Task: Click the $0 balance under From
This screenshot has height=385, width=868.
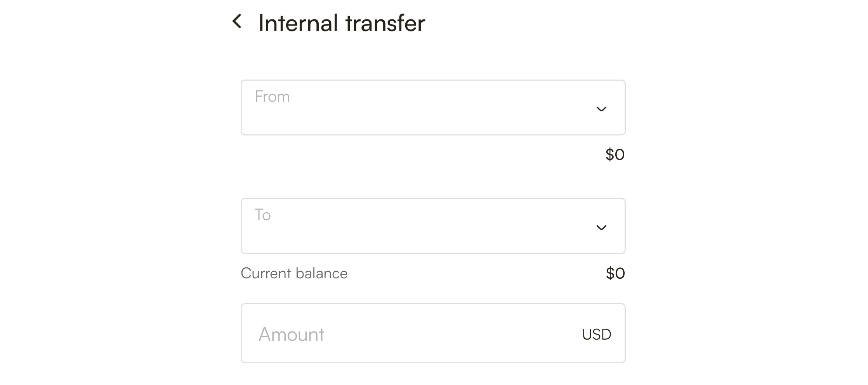Action: [x=615, y=154]
